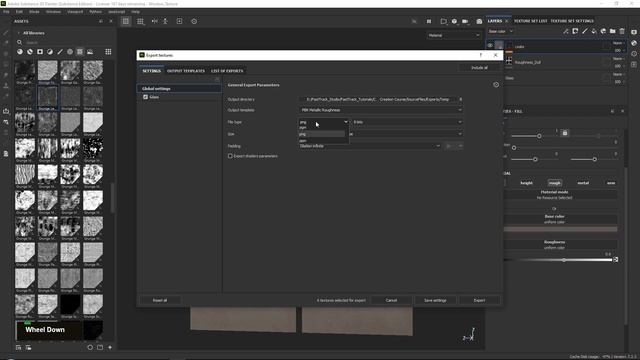The image size is (640, 360).
Task: Open the 8 bits bit depth dropdown
Action: (407, 122)
